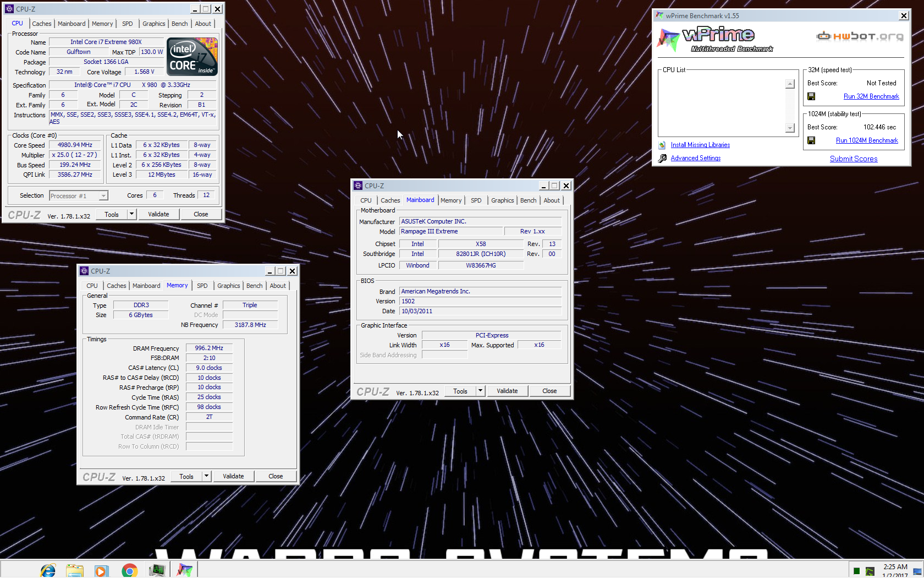Open the Submit Scores link
Viewport: 924px width, 578px height.
pos(854,159)
